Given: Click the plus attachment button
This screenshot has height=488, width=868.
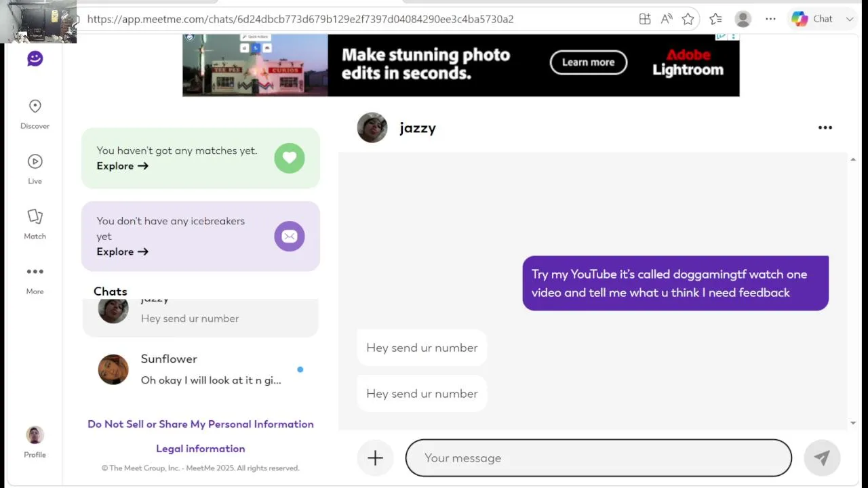Looking at the screenshot, I should click(375, 458).
